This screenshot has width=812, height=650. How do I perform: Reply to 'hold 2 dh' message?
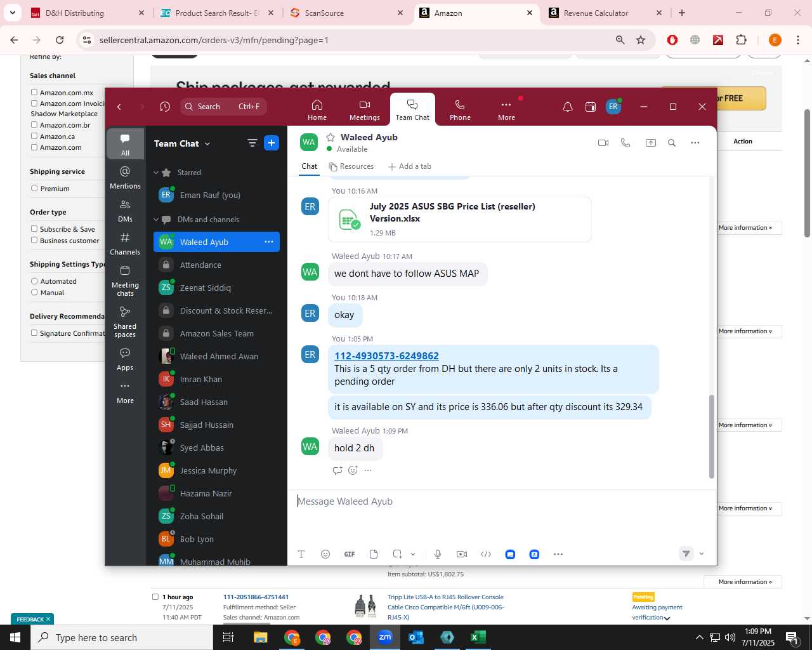pos(337,470)
